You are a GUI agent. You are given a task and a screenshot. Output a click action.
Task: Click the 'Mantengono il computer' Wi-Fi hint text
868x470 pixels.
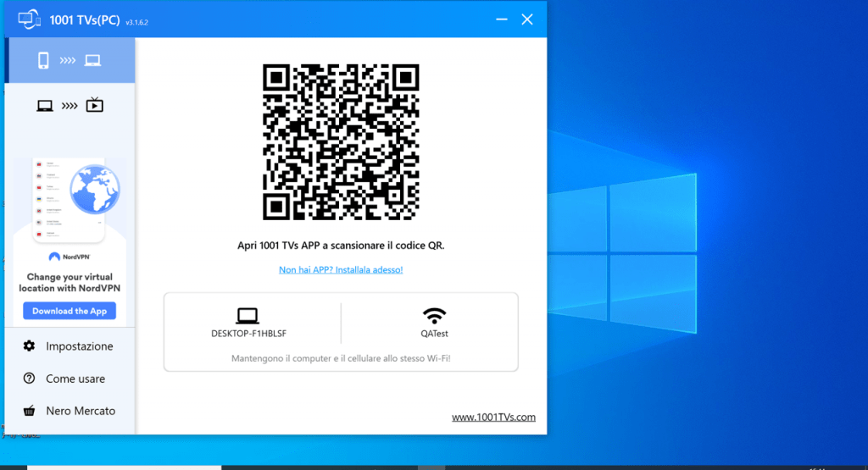pos(341,358)
